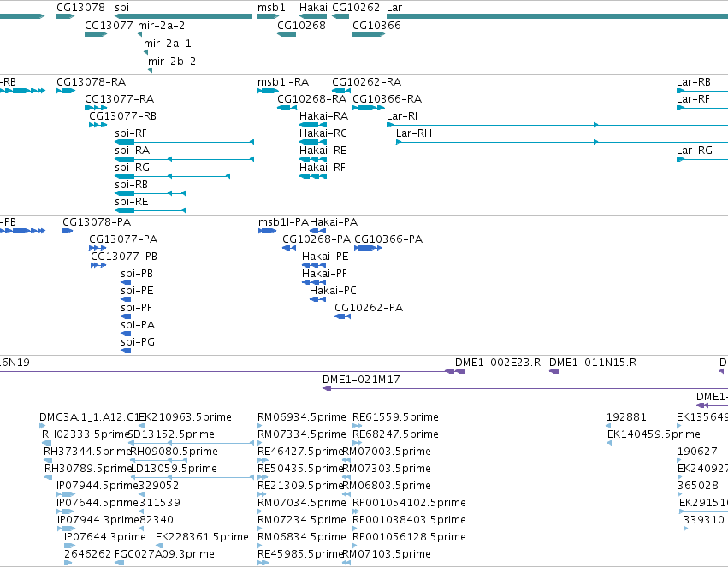Click the mir-2b-2 feature label
This screenshot has height=567, width=728.
coord(172,62)
